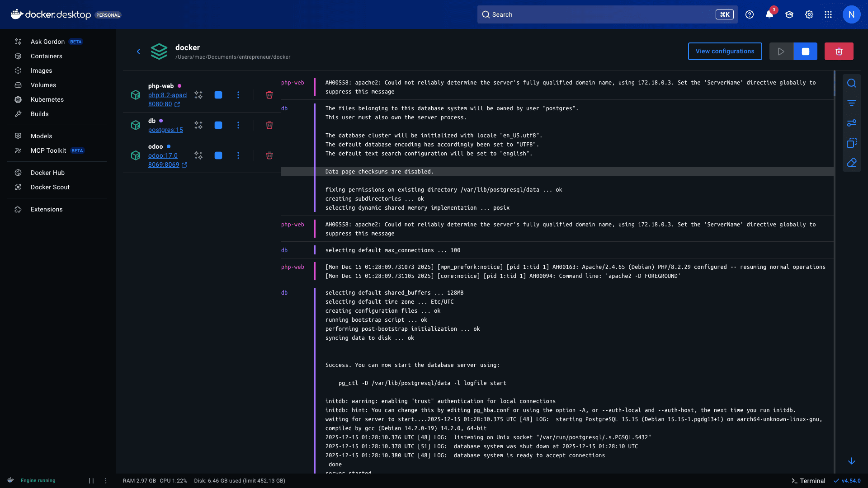Stop the odoo container
Screen dimensions: 868x488
(x=218, y=155)
